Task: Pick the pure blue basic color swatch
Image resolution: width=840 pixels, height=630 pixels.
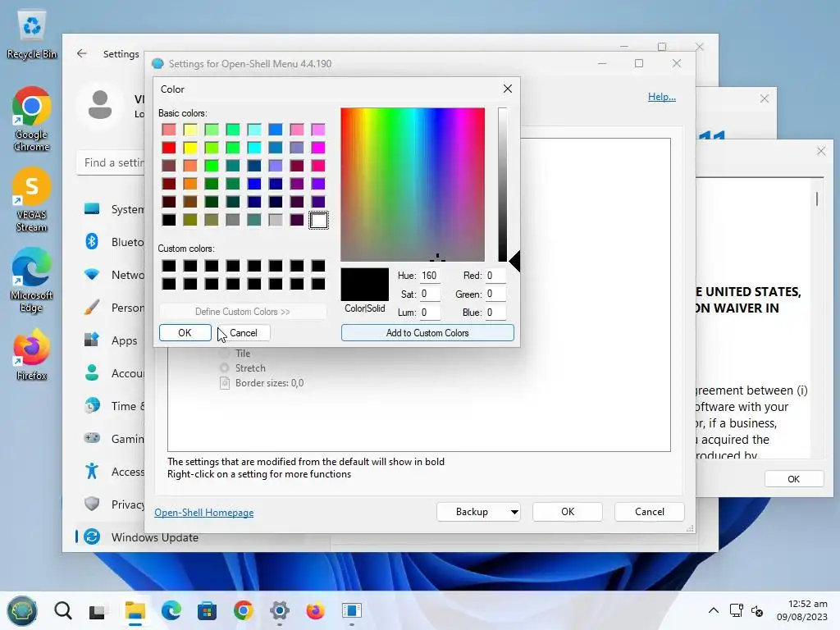Action: (x=254, y=184)
